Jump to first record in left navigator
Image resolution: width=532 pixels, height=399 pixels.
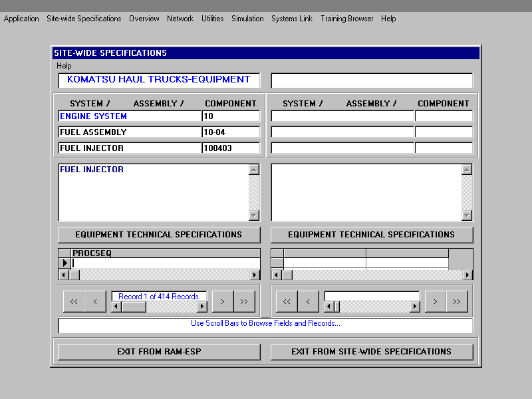(74, 301)
